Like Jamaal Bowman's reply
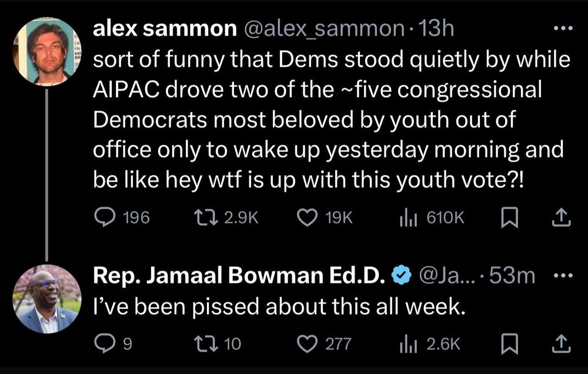This screenshot has width=588, height=374. [305, 343]
